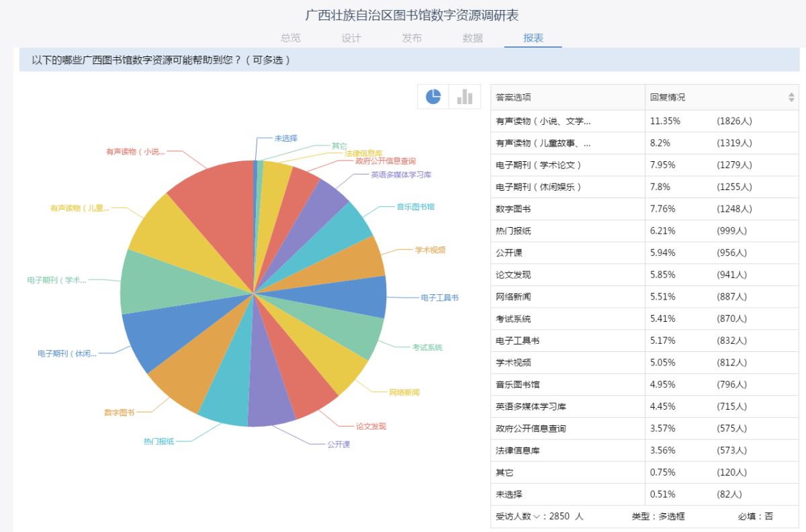Click the 类型:多选框 footer text
This screenshot has width=806, height=532.
(x=658, y=517)
